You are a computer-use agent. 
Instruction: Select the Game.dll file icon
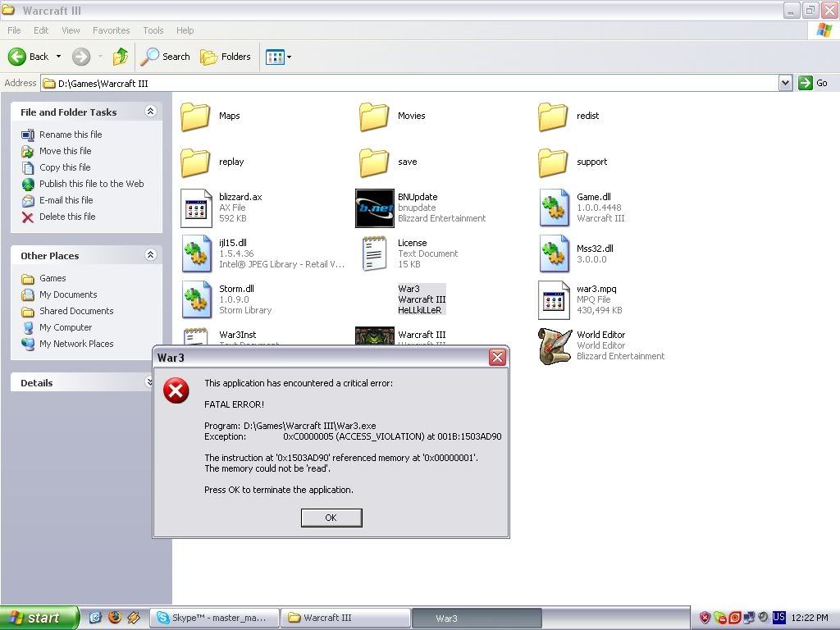(x=555, y=208)
